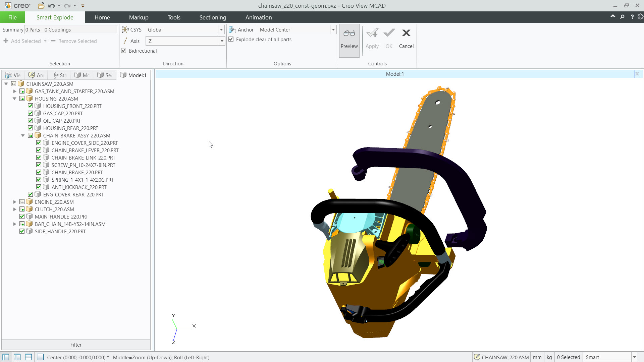Click the two-column layout icon in status bar
The width and height of the screenshot is (644, 362).
[17, 357]
